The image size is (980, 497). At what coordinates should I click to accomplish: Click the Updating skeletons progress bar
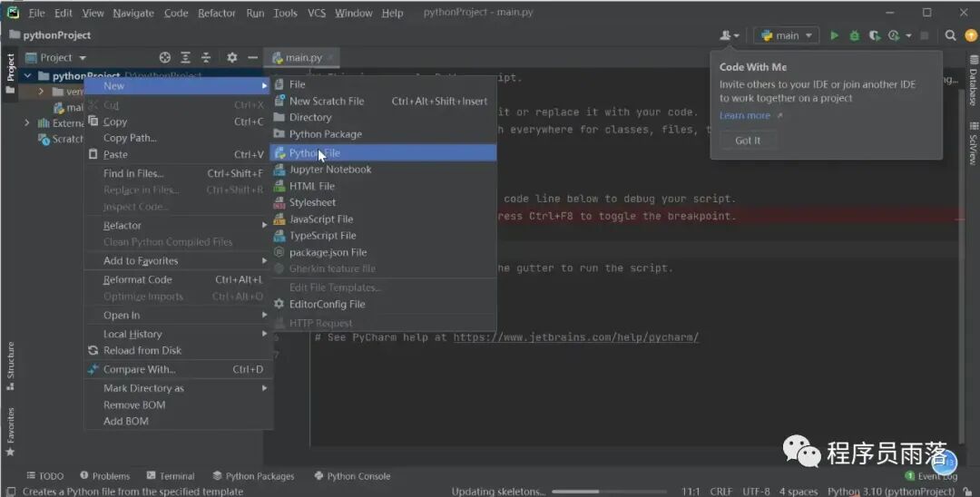610,492
